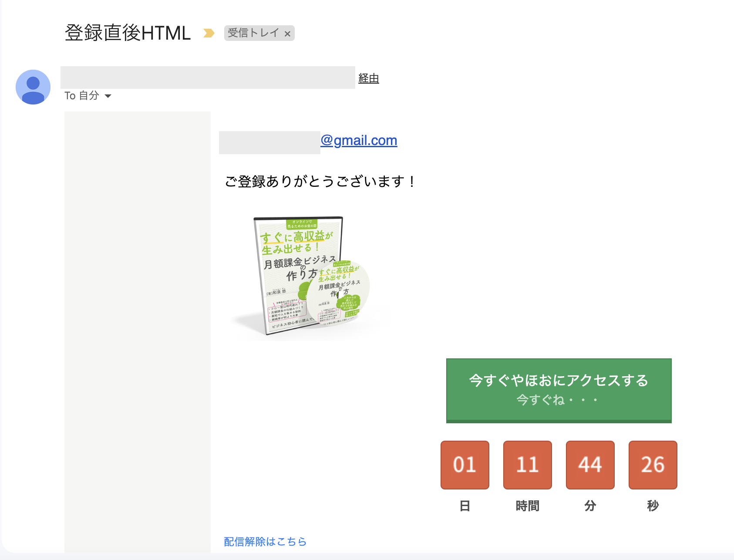Click the ご登録ありがとうございます！ message text
Image resolution: width=734 pixels, height=560 pixels.
coord(321,181)
